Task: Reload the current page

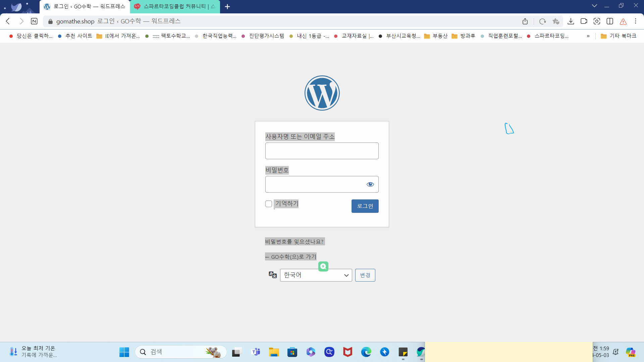Action: point(542,21)
